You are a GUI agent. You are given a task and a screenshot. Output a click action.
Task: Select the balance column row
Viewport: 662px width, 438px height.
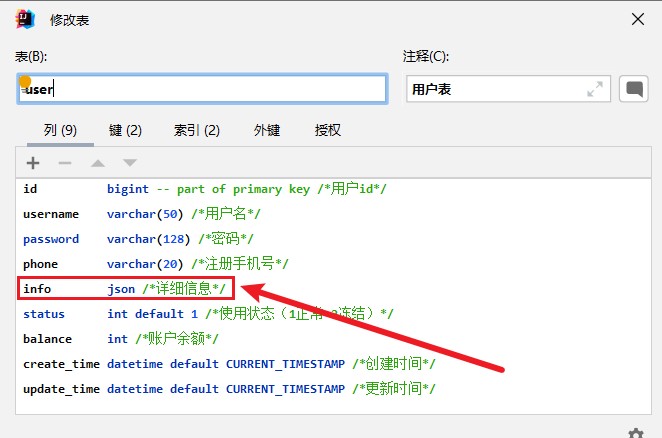pyautogui.click(x=333, y=338)
